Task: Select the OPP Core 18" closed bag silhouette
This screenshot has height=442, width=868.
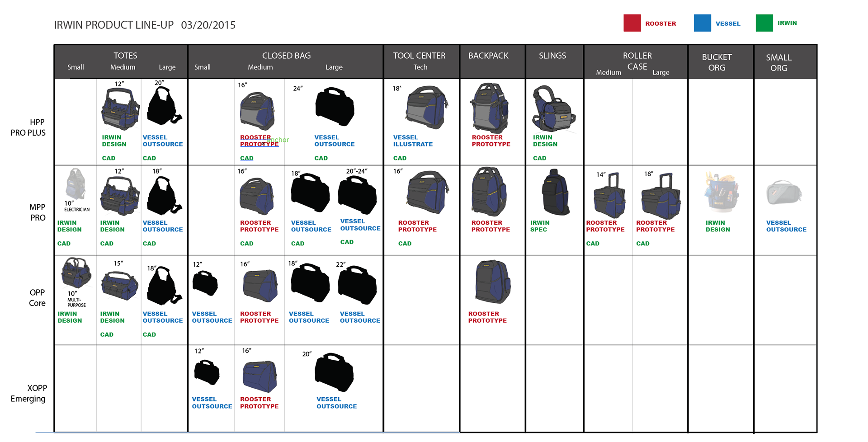Action: (311, 283)
